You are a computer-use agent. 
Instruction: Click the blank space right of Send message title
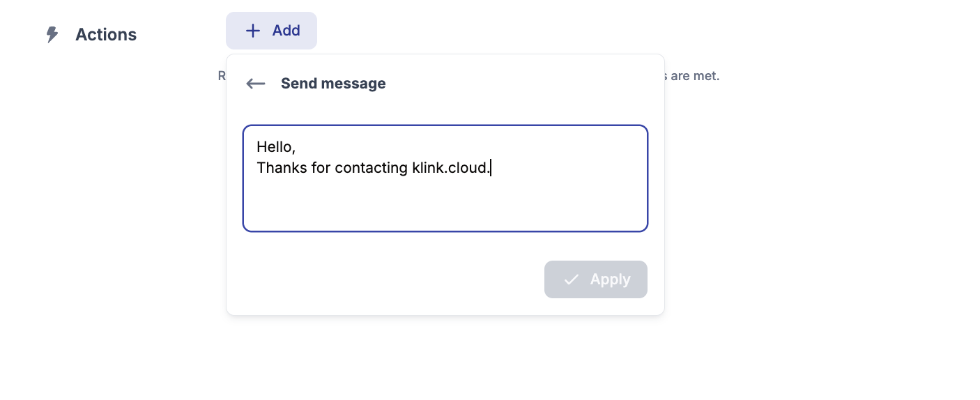tap(523, 84)
